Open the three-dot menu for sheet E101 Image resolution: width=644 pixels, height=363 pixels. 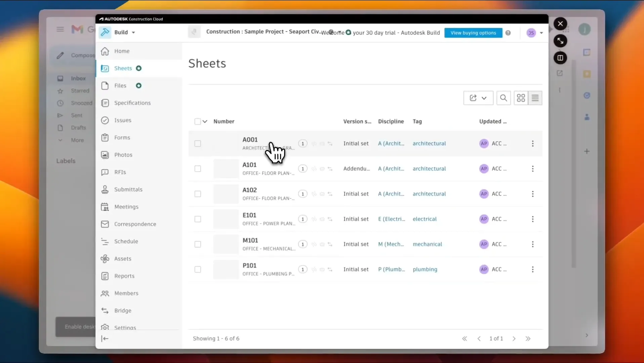click(533, 219)
